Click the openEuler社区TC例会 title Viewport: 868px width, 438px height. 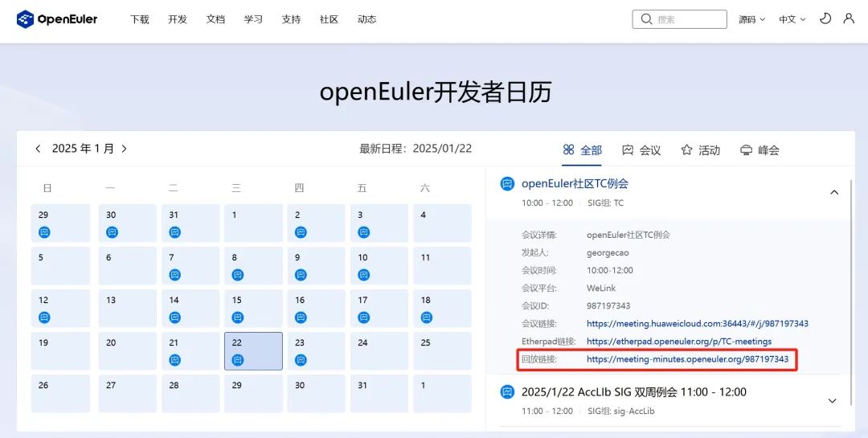(x=575, y=184)
